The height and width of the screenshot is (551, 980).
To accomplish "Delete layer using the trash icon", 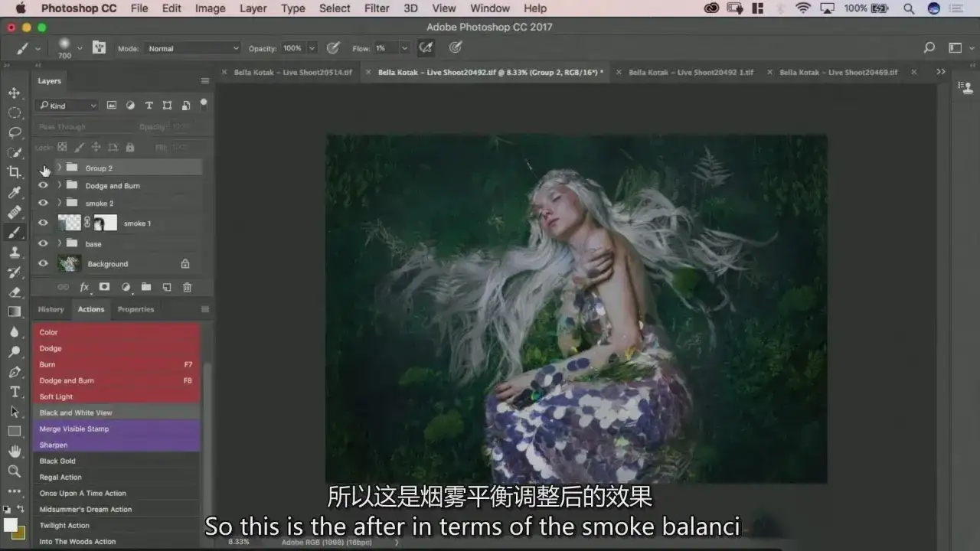I will click(x=187, y=287).
